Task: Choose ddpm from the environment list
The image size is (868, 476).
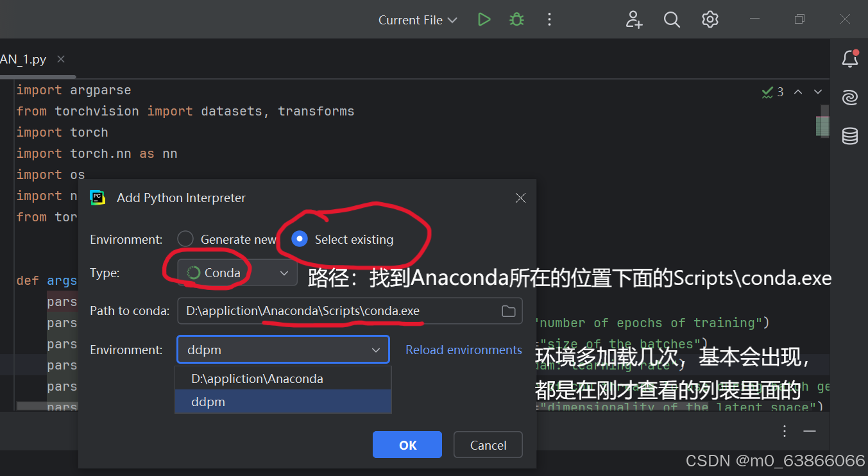Action: click(283, 402)
